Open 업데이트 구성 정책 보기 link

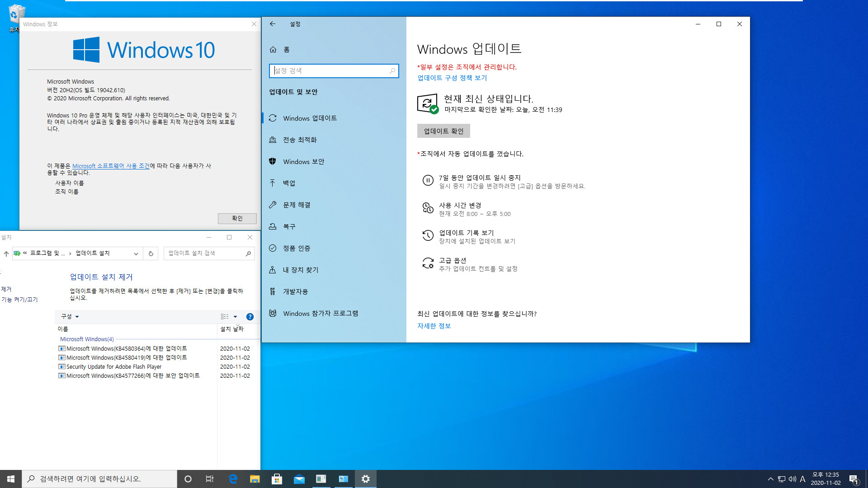tap(452, 78)
